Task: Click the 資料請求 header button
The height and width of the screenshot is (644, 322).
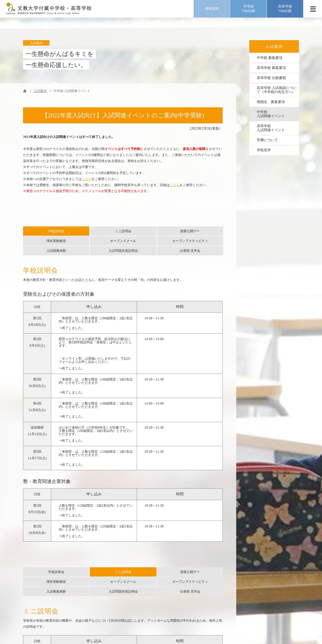Action: (x=212, y=9)
